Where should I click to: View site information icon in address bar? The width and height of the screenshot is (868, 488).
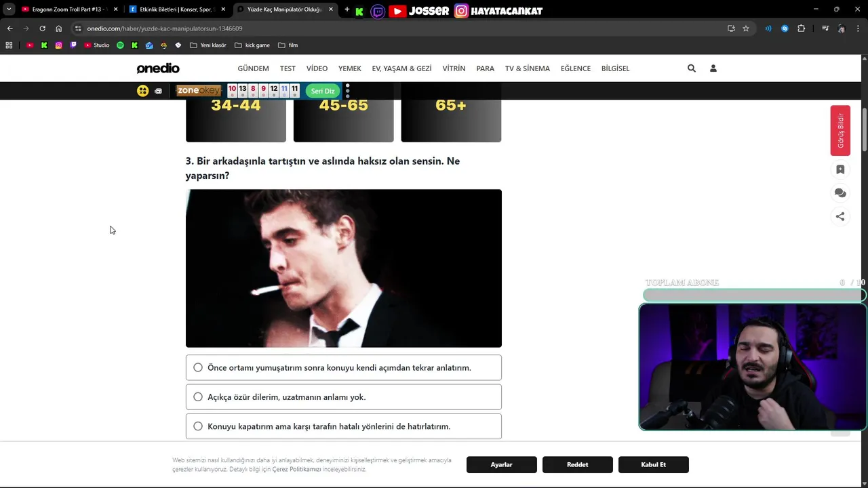(78, 28)
